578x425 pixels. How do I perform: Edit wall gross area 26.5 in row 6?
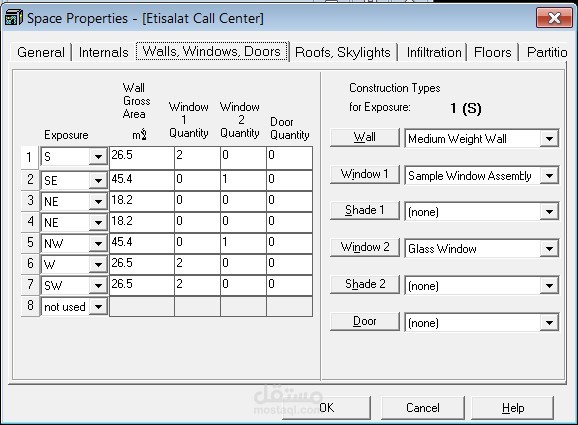(142, 264)
